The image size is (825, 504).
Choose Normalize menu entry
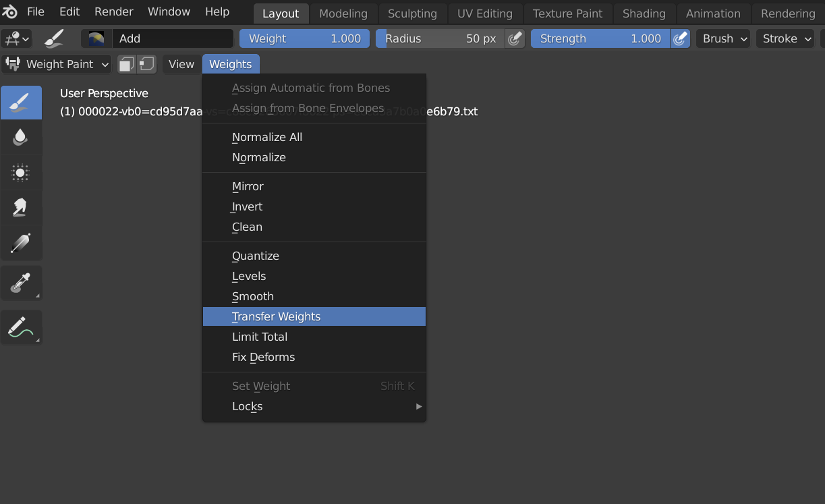[x=314, y=157]
